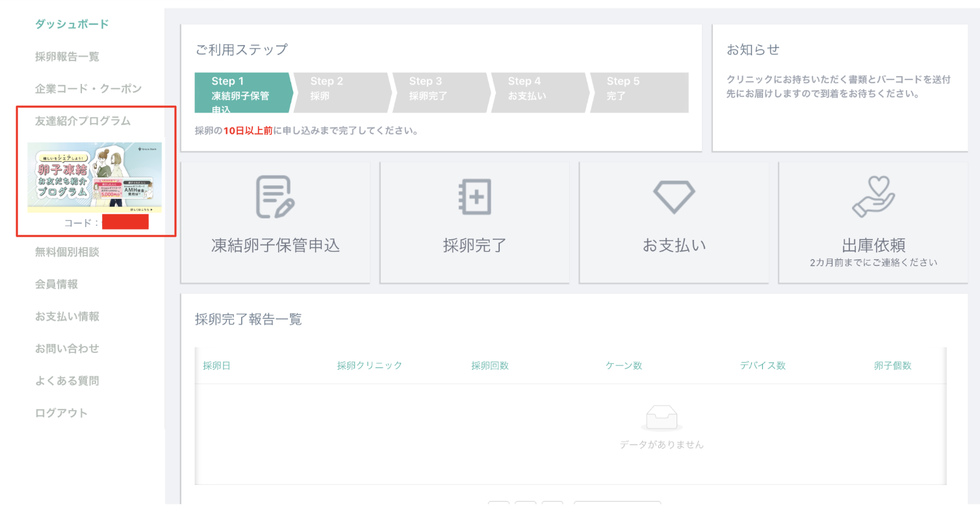The width and height of the screenshot is (980, 511).
Task: Click the notebook plus icon for 採卵完了
Action: point(474,197)
